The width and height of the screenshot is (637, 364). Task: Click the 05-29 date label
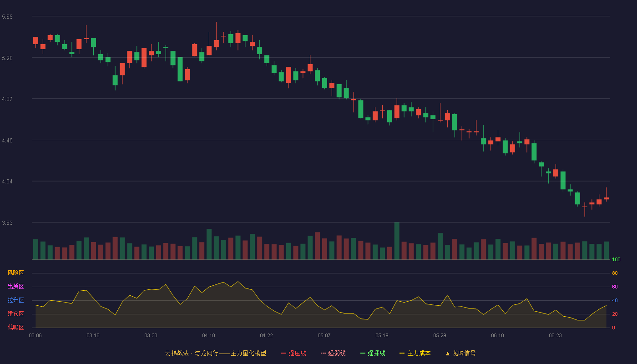click(x=440, y=335)
